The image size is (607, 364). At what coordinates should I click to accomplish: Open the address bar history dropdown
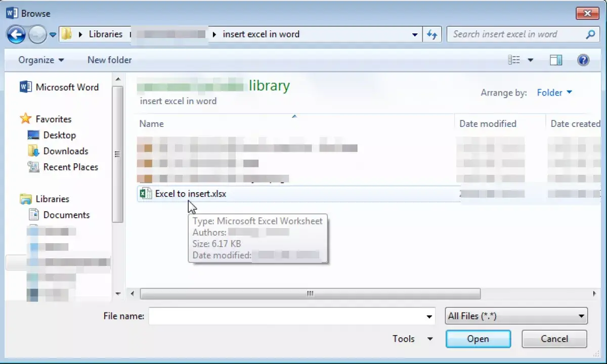[415, 34]
